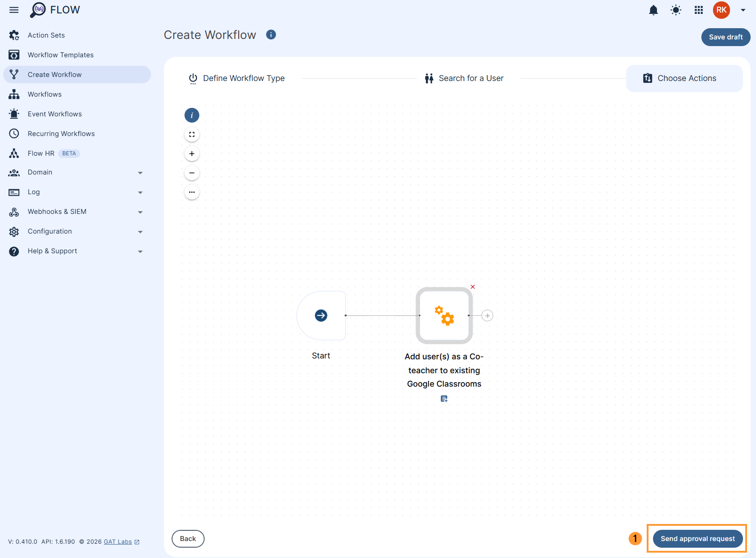Send approval request for the workflow

click(697, 538)
